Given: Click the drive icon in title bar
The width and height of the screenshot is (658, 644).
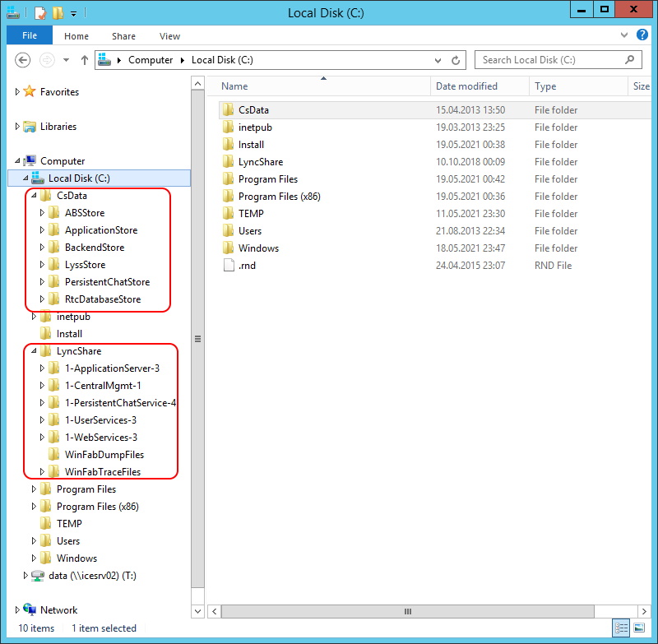Looking at the screenshot, I should (13, 13).
